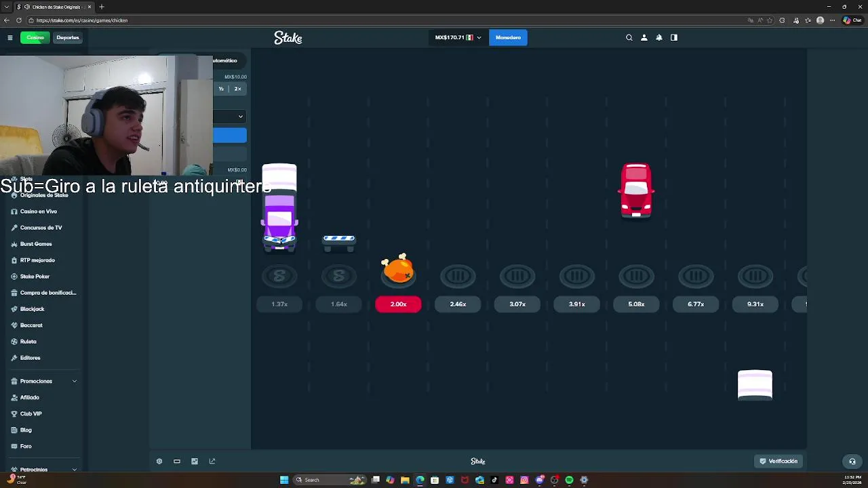Click the Club VIP sidebar icon
The height and width of the screenshot is (488, 868).
(14, 413)
